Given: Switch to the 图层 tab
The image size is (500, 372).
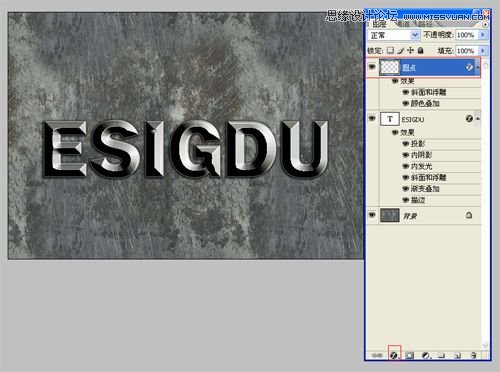Looking at the screenshot, I should pyautogui.click(x=380, y=24).
